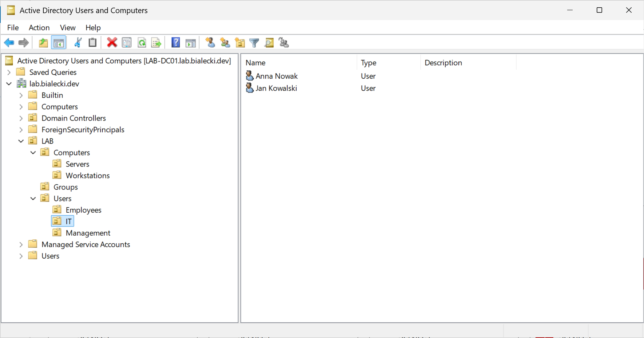644x338 pixels.
Task: Collapse the Users OU under LAB
Action: click(33, 199)
